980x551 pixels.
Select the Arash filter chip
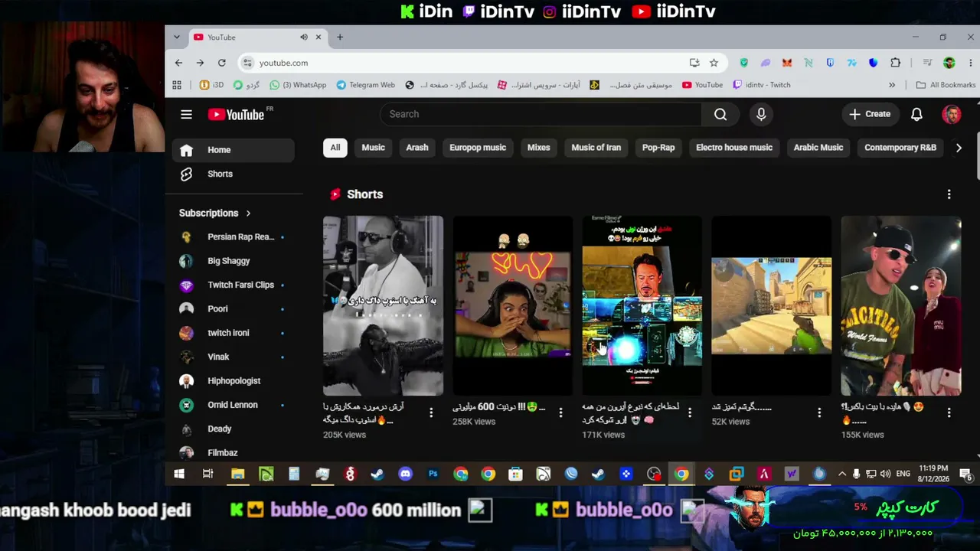(417, 148)
